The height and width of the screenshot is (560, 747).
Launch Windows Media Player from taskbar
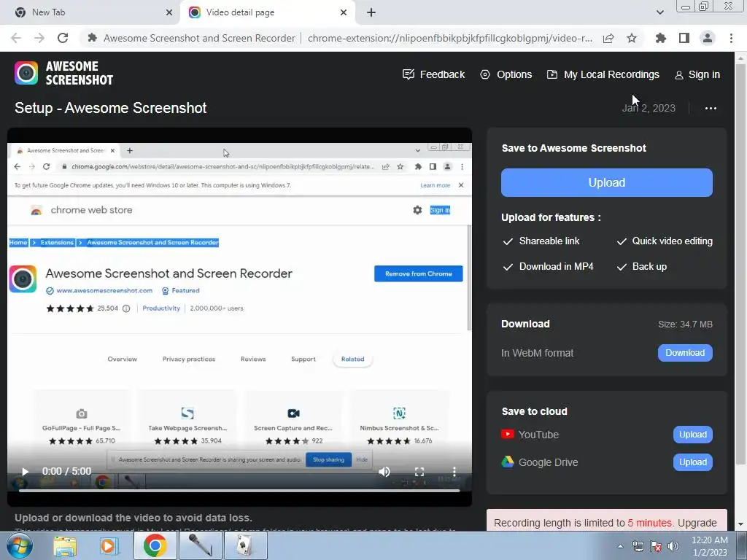click(109, 545)
